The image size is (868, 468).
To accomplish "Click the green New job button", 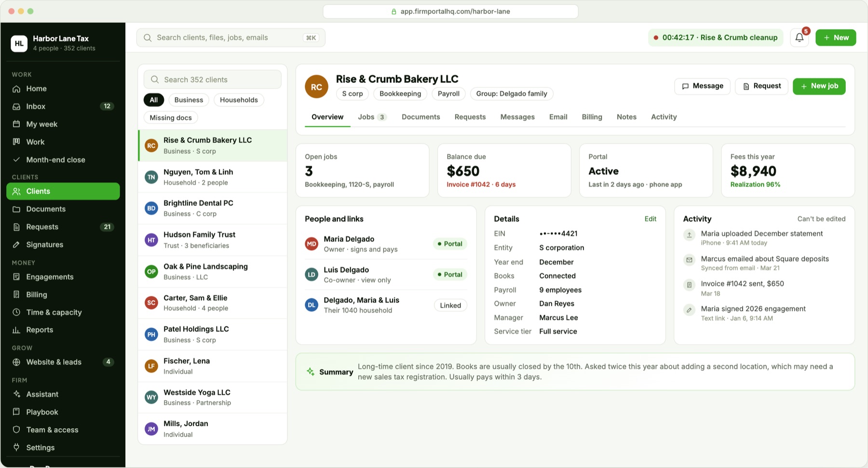I will click(819, 86).
